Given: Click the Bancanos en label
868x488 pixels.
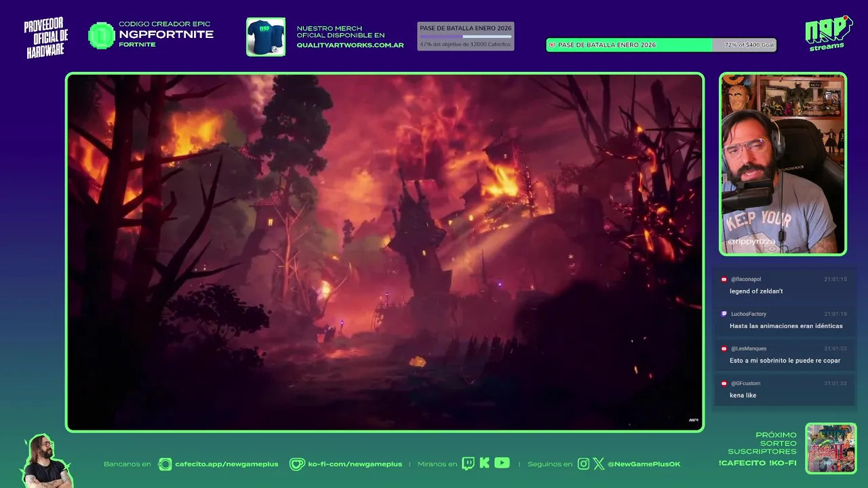Looking at the screenshot, I should pyautogui.click(x=127, y=464).
